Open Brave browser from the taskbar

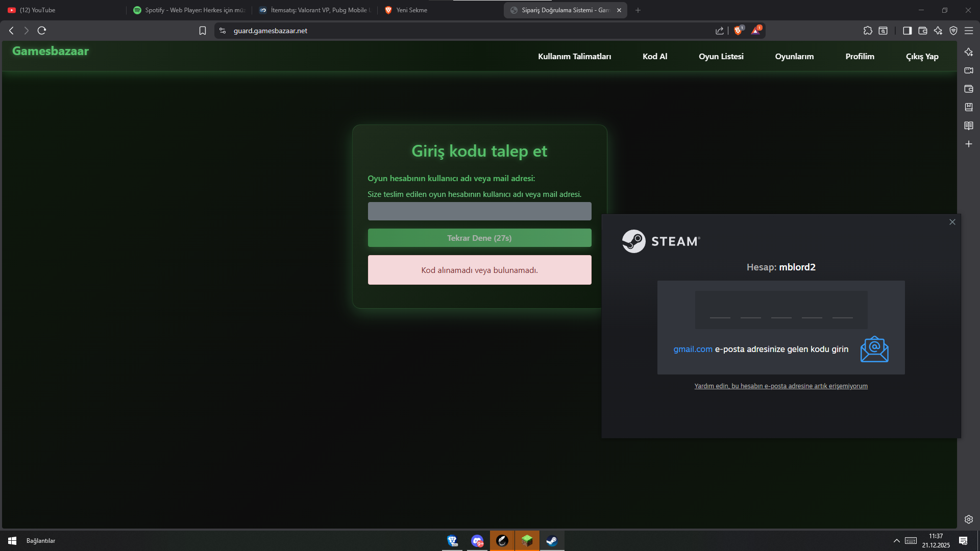(452, 541)
